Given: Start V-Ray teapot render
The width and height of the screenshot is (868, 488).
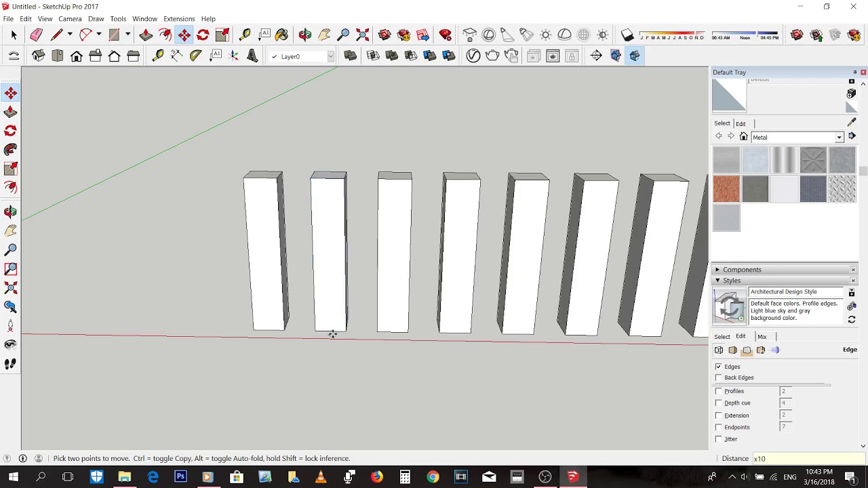Looking at the screenshot, I should [492, 56].
